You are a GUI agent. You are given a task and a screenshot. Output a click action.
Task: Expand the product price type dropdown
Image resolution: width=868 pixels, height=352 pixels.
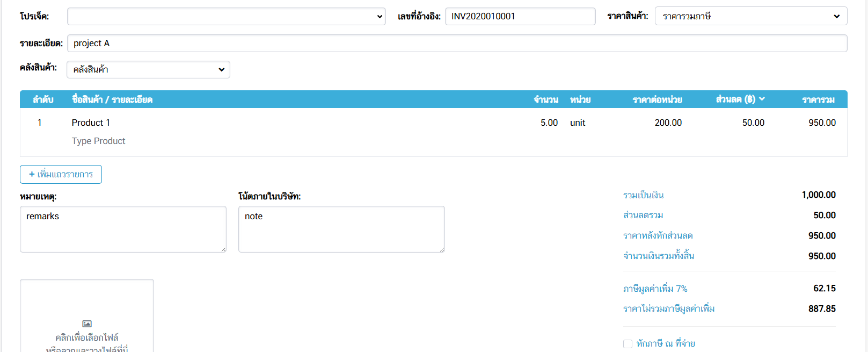click(750, 16)
